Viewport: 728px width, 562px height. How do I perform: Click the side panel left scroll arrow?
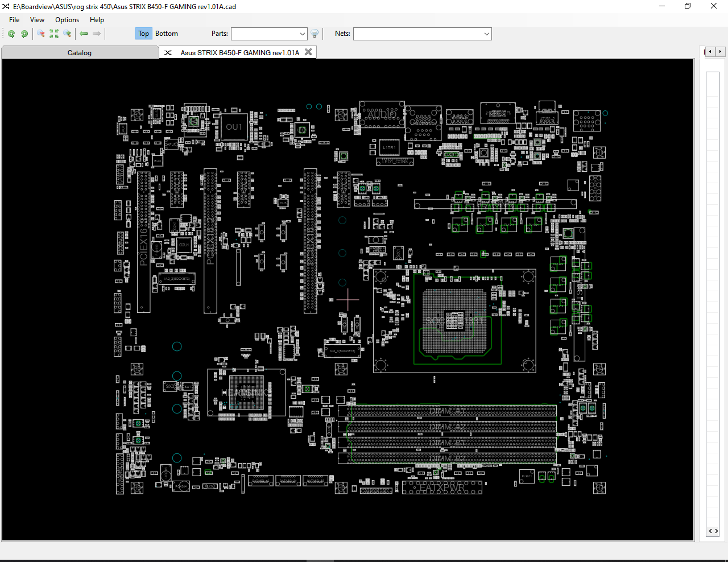click(x=710, y=52)
